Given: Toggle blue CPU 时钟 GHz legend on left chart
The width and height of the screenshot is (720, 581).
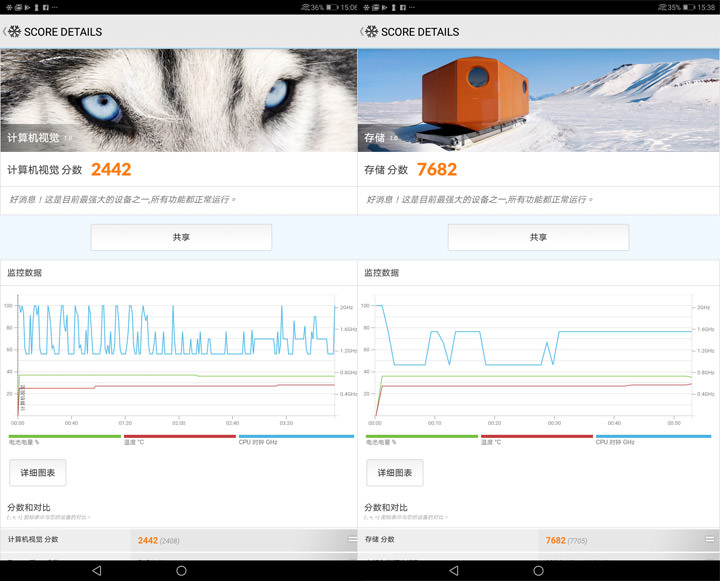Looking at the screenshot, I should click(x=296, y=439).
